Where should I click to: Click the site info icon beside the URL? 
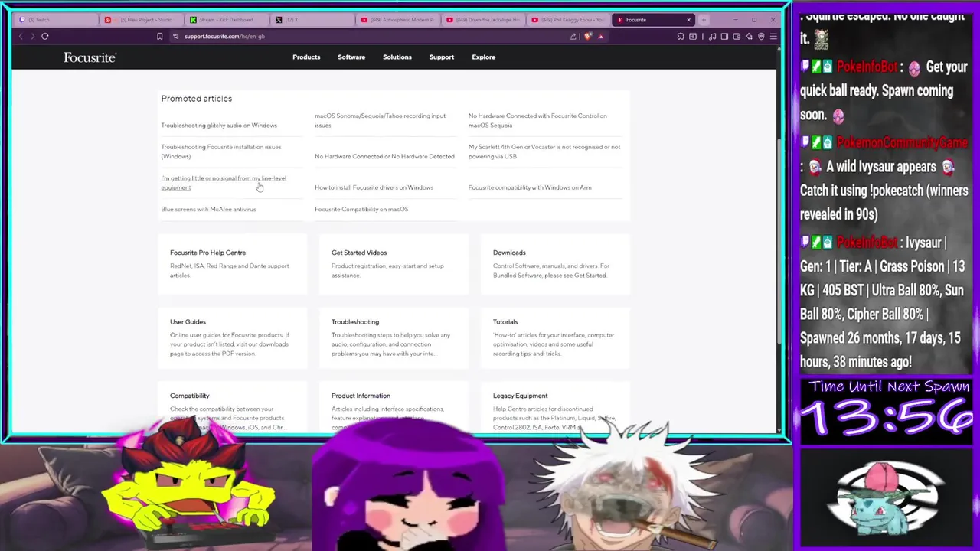point(175,36)
